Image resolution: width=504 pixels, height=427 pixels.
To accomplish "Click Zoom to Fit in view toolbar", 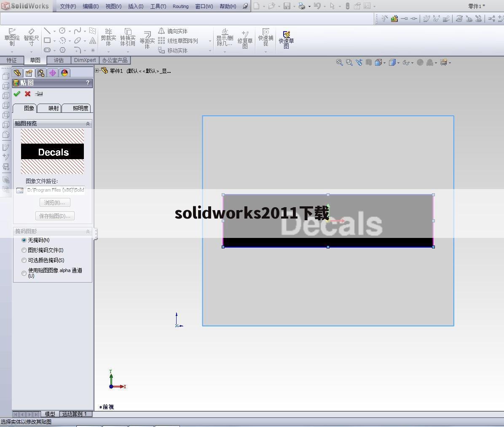I will (339, 62).
